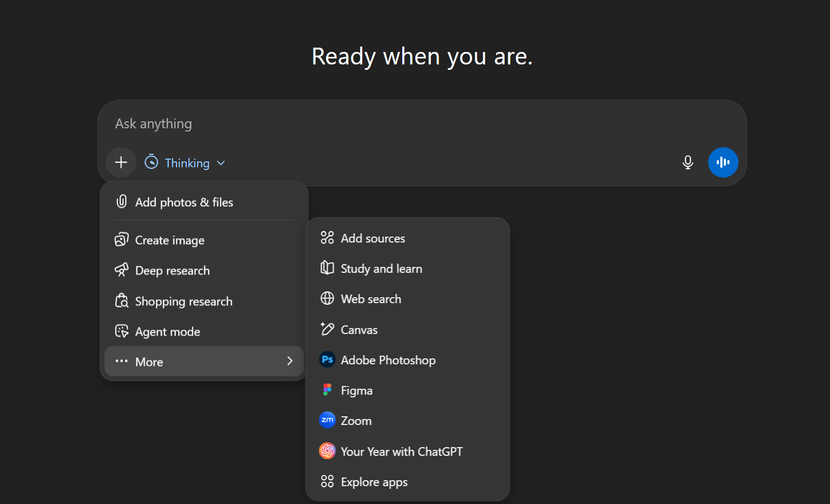830x504 pixels.
Task: Click Explore apps
Action: tap(374, 481)
